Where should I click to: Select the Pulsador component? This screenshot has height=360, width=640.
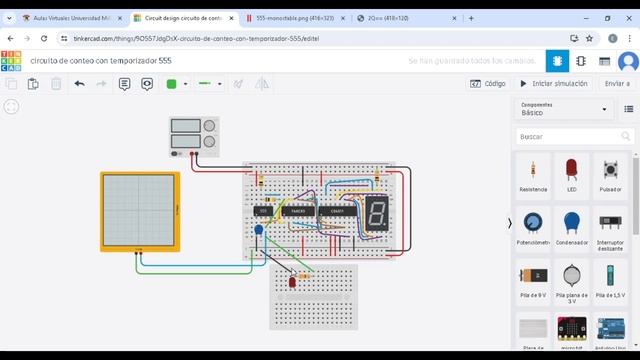coord(610,176)
